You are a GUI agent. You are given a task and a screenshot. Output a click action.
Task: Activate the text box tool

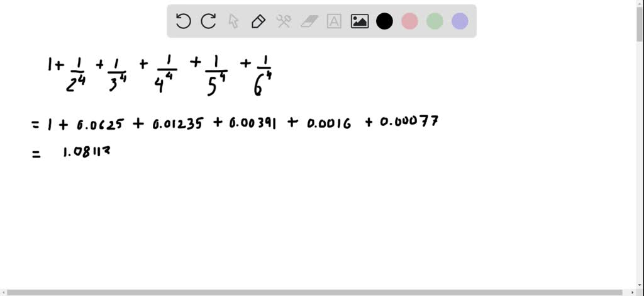tap(334, 21)
